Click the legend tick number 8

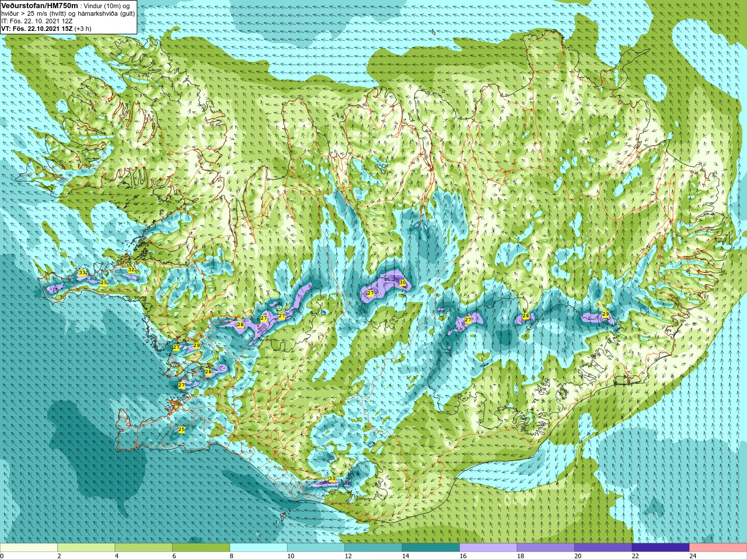[232, 556]
